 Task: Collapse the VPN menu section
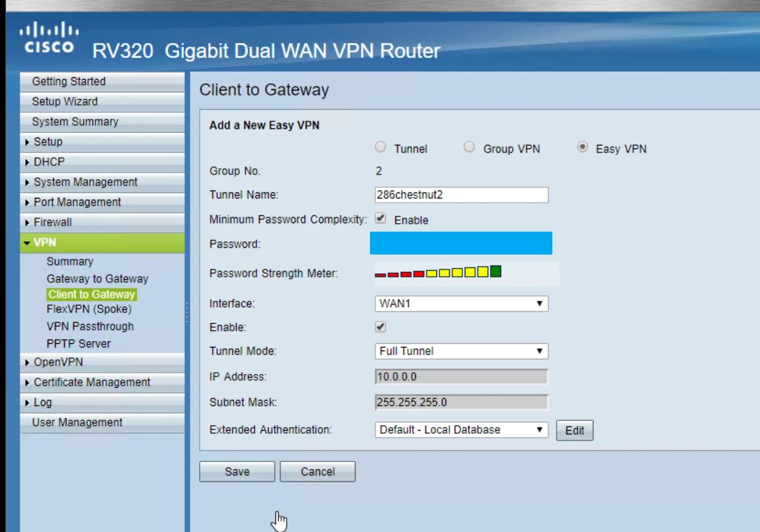click(102, 242)
